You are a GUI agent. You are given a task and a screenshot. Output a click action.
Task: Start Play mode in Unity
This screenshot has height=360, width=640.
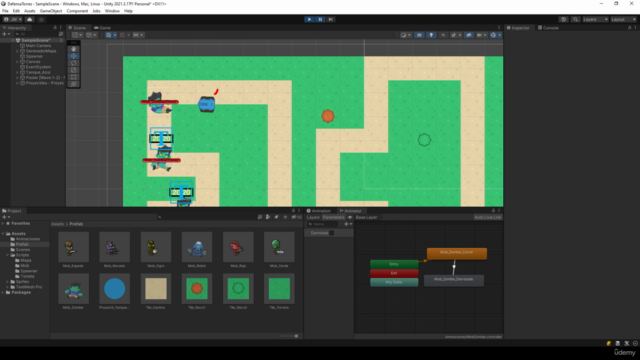coord(309,19)
